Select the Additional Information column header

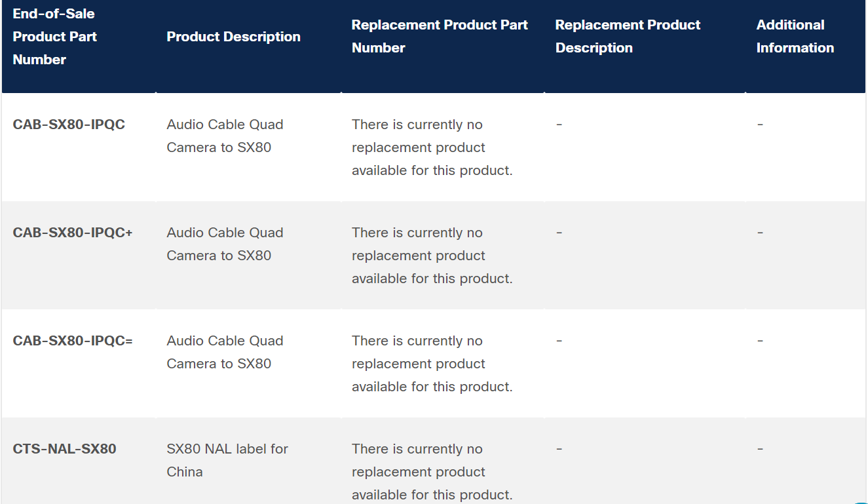(x=795, y=36)
